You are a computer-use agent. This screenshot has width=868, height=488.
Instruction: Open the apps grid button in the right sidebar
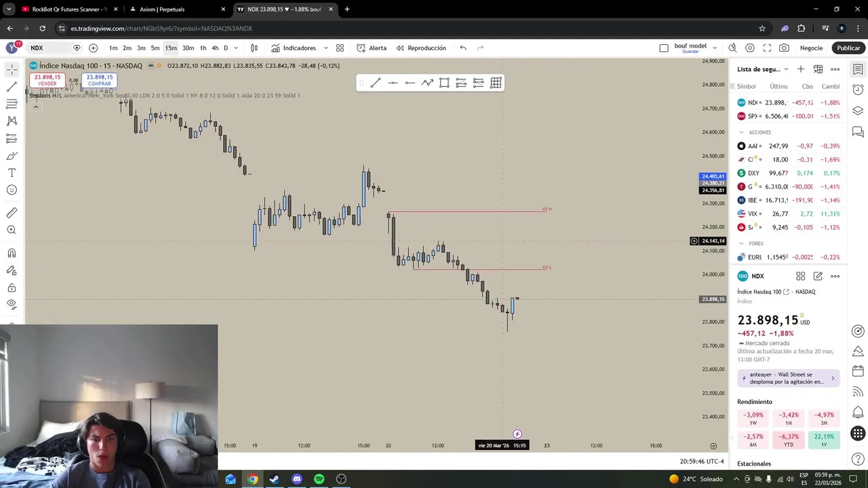click(x=858, y=433)
